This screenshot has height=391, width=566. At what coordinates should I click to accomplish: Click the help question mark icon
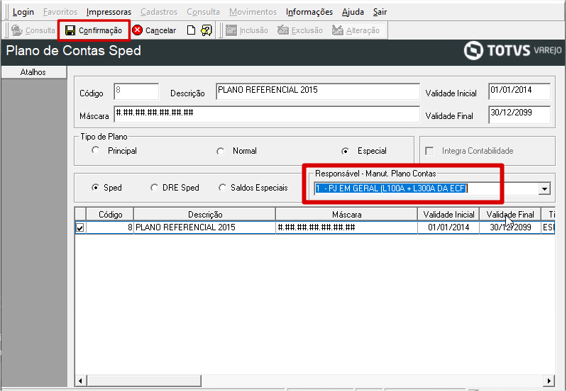206,30
